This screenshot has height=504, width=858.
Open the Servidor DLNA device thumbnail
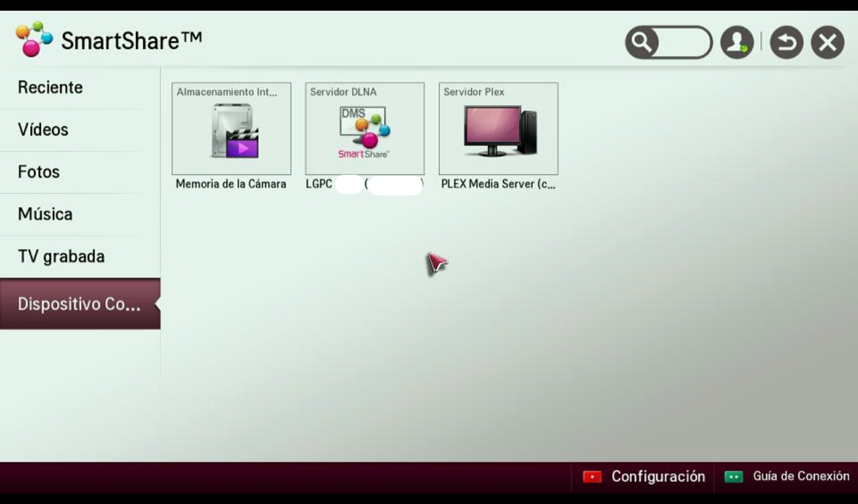pos(365,129)
